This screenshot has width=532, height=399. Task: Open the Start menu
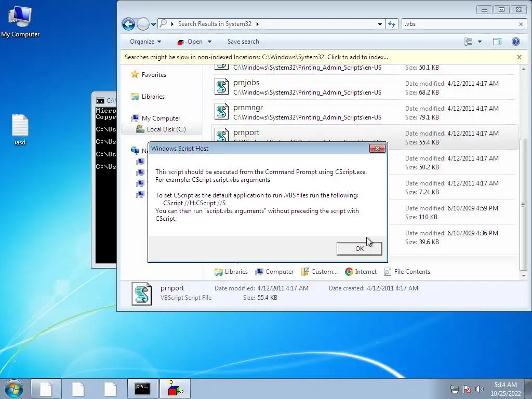(14, 389)
